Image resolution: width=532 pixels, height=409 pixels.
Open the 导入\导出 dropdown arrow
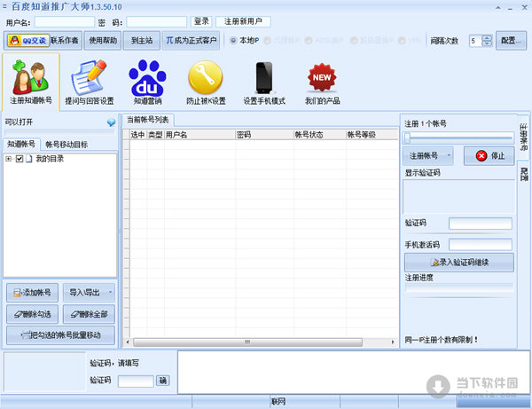[x=110, y=292]
